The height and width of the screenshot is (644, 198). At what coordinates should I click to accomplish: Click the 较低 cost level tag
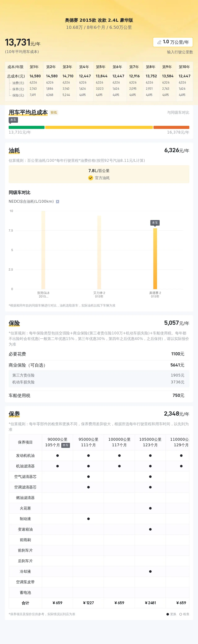(x=54, y=112)
